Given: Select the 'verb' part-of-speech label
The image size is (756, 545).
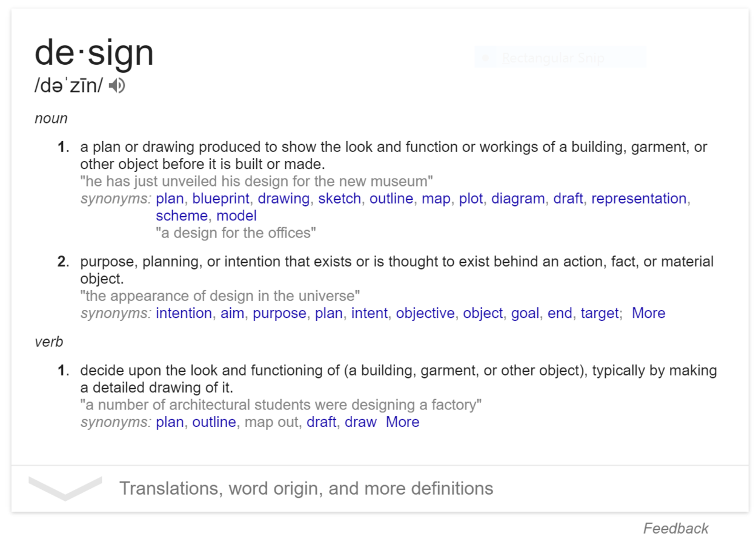Looking at the screenshot, I should click(x=49, y=342).
